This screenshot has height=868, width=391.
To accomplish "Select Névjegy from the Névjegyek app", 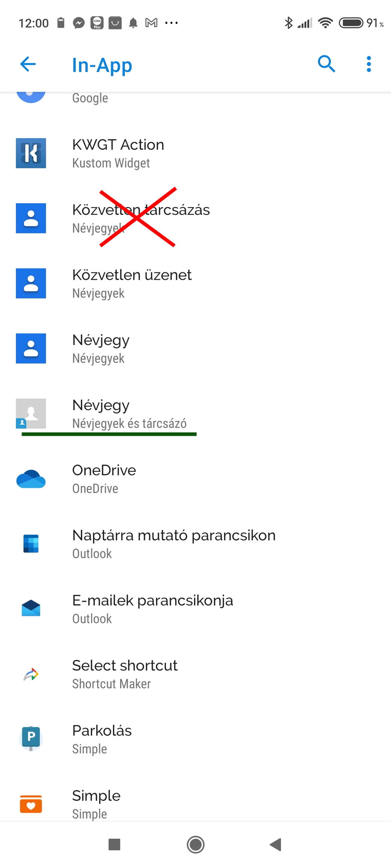I will 195,349.
